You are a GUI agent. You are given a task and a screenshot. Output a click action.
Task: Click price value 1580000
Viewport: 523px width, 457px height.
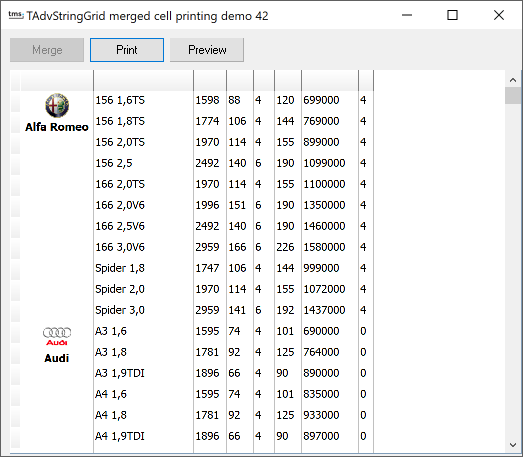(324, 247)
